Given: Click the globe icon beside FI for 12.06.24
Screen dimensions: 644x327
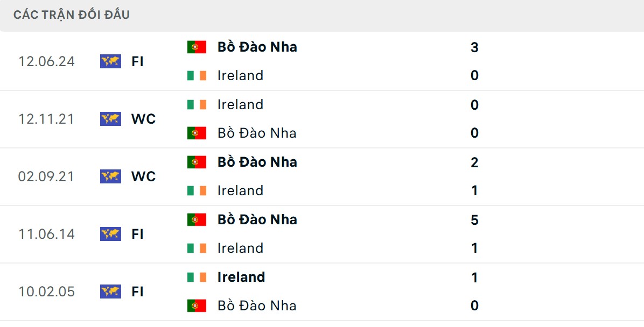Looking at the screenshot, I should coord(110,61).
